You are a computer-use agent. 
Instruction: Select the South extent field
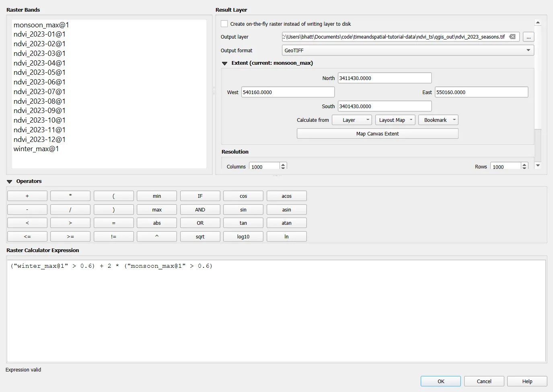pos(385,106)
